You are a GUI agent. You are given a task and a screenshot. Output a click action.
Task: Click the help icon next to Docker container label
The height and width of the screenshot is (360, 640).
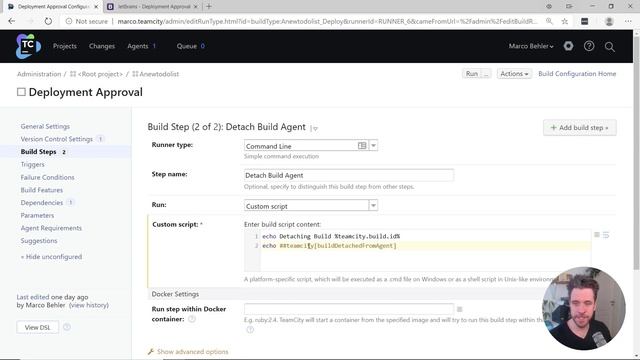(x=192, y=319)
